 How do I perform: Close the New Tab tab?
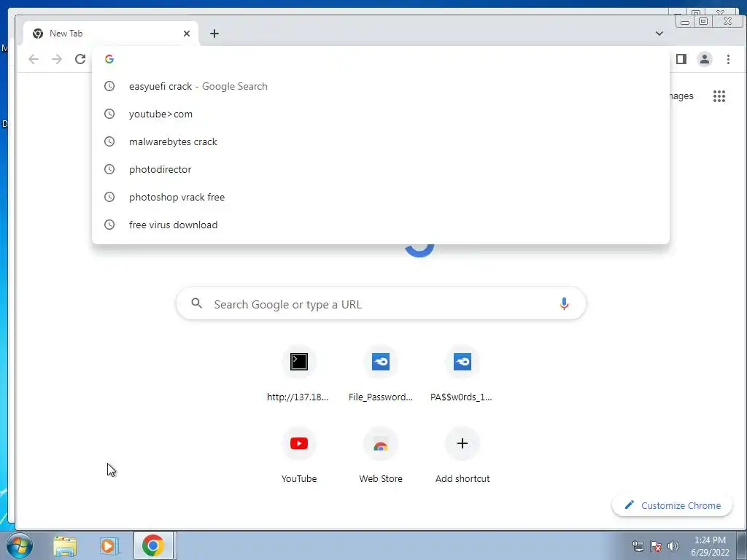click(187, 34)
